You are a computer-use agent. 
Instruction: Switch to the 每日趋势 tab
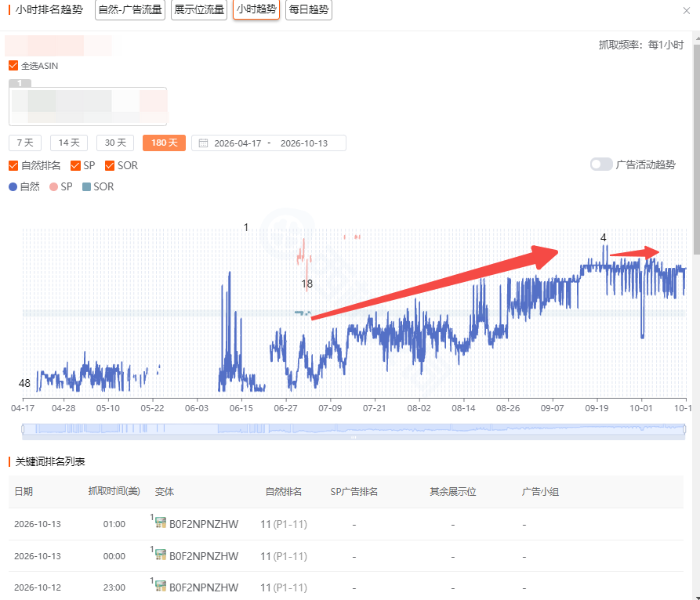(x=309, y=9)
